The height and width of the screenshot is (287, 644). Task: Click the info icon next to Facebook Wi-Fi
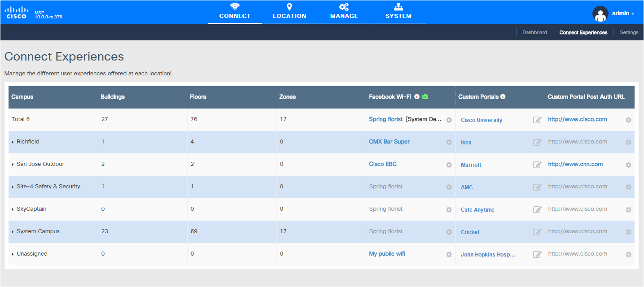[x=417, y=97]
